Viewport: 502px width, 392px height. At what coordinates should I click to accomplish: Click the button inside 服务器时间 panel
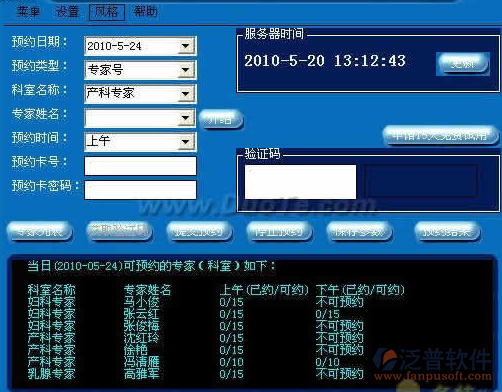[x=463, y=64]
